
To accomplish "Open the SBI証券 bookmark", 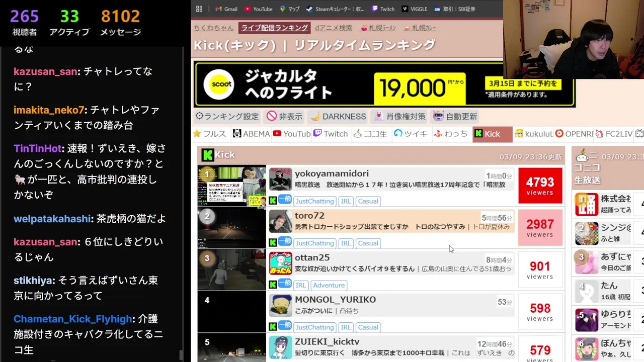I will point(454,9).
